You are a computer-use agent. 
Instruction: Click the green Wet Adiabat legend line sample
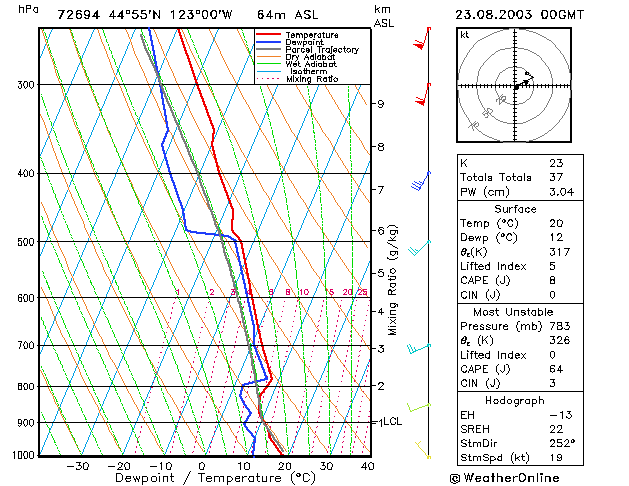click(268, 64)
